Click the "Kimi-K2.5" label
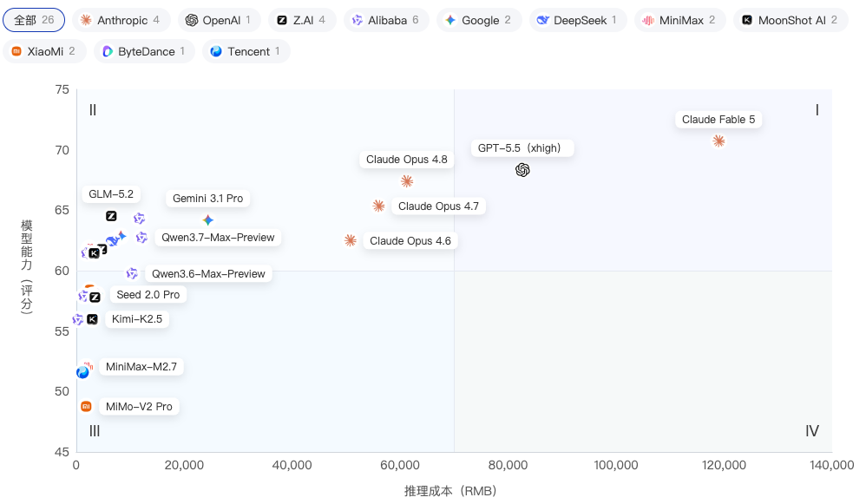This screenshot has width=866, height=504. [x=137, y=319]
